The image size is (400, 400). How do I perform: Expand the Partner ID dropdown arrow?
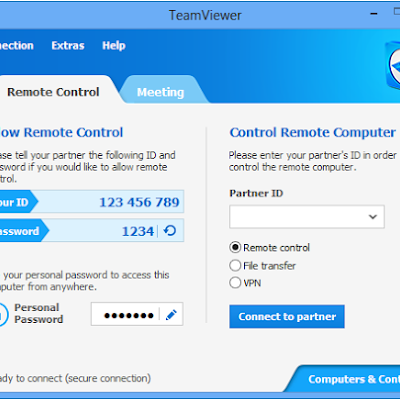[373, 217]
